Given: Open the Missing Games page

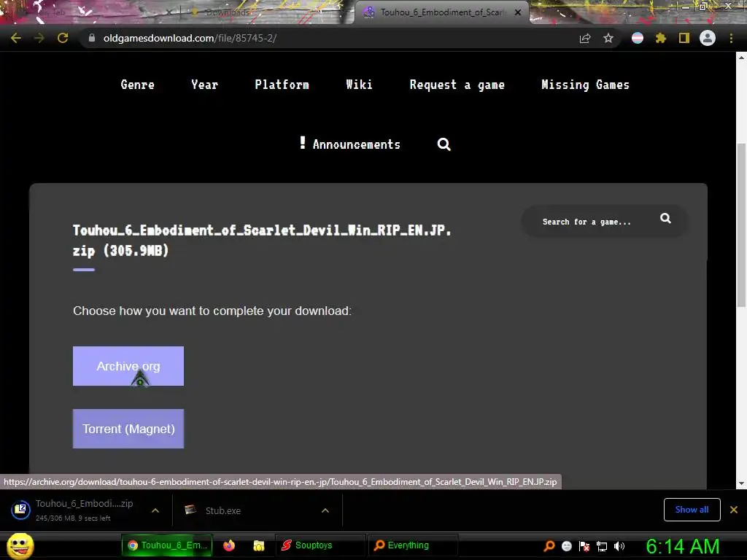Looking at the screenshot, I should pos(585,85).
